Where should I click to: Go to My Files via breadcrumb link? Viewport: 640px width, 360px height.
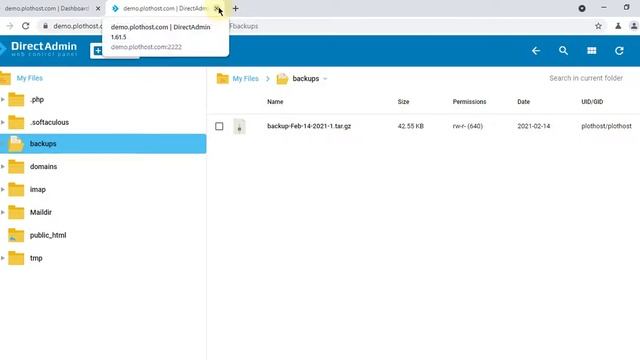point(245,78)
